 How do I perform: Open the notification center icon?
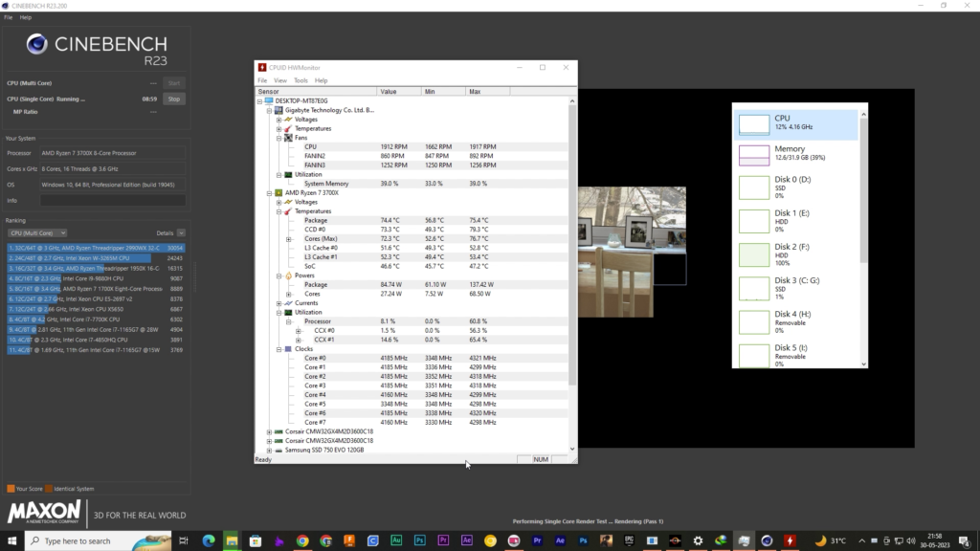click(x=965, y=541)
